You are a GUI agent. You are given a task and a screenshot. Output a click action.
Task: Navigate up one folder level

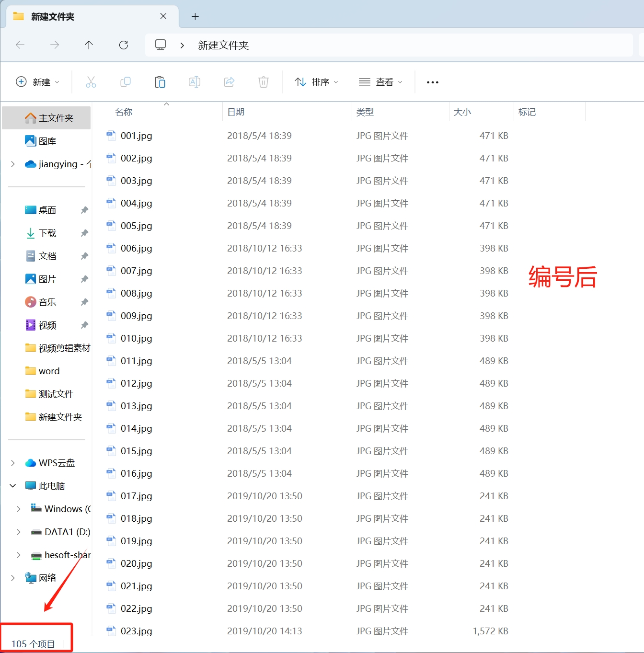(89, 45)
